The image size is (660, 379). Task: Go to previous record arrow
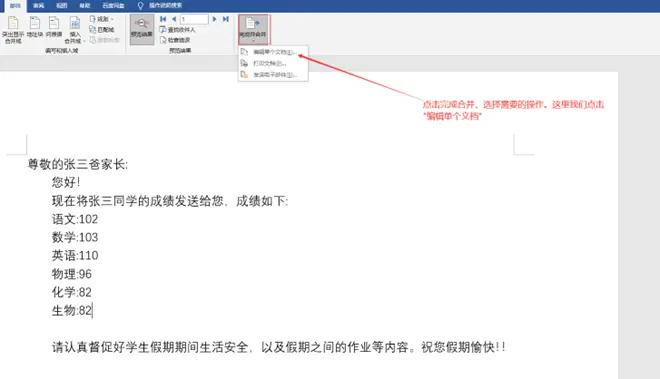pos(173,19)
